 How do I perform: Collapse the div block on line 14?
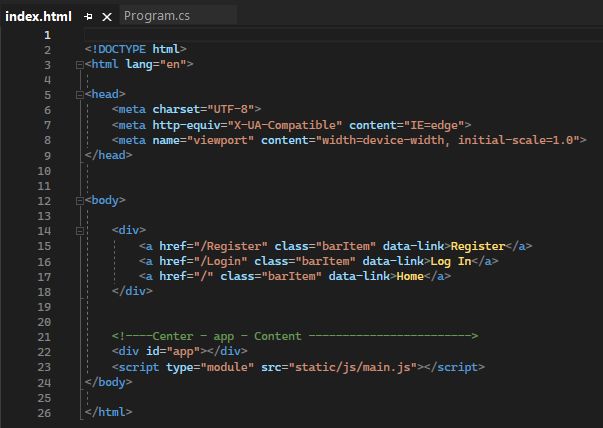tap(80, 231)
